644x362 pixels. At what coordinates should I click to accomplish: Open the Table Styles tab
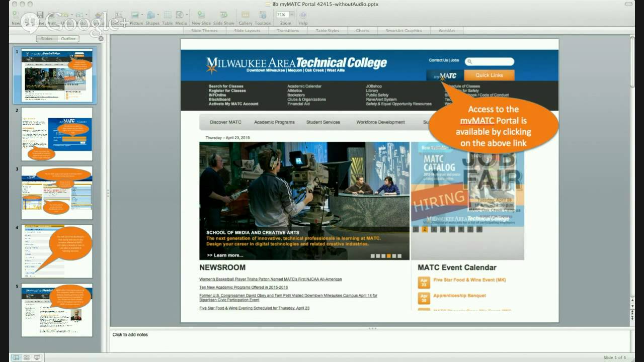[x=328, y=31]
